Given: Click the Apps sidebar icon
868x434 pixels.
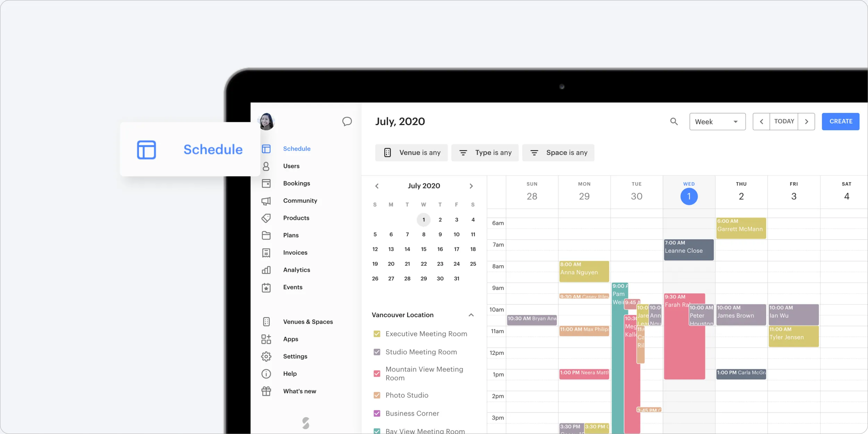Looking at the screenshot, I should click(266, 339).
